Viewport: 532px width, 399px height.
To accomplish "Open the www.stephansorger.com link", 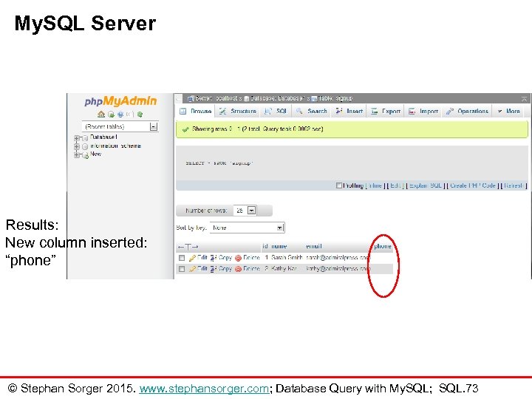I will tap(204, 388).
